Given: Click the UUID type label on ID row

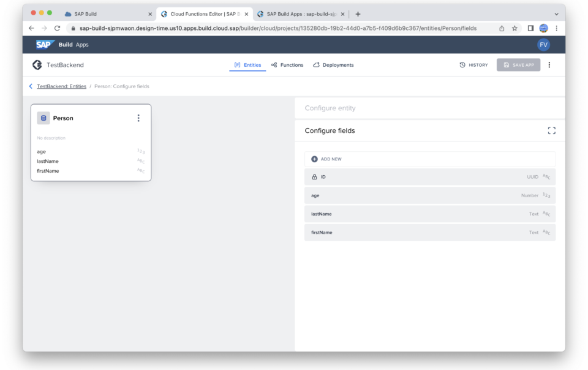Looking at the screenshot, I should 532,176.
